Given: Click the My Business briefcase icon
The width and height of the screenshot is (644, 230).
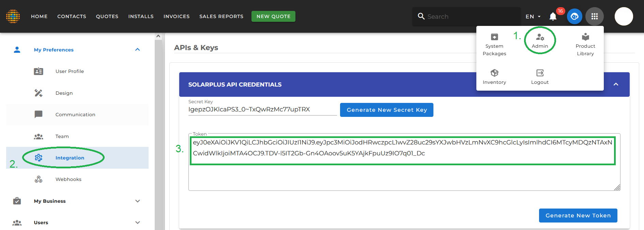Looking at the screenshot, I should coord(17,201).
